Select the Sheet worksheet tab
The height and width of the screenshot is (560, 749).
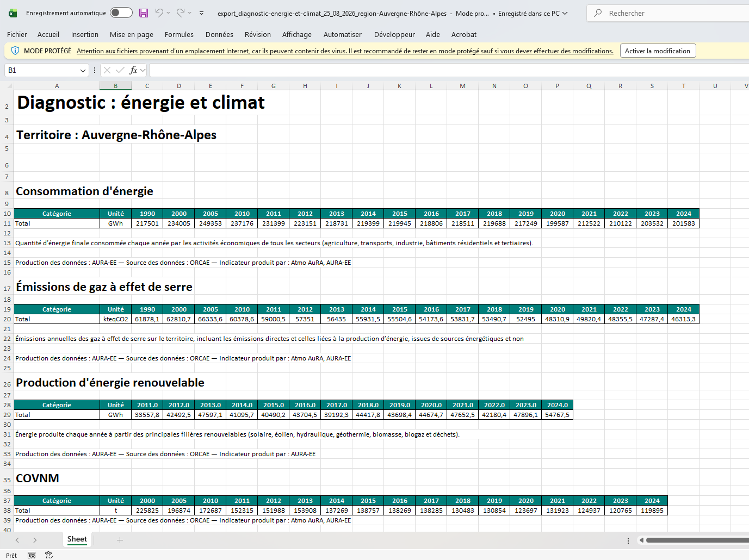tap(77, 539)
